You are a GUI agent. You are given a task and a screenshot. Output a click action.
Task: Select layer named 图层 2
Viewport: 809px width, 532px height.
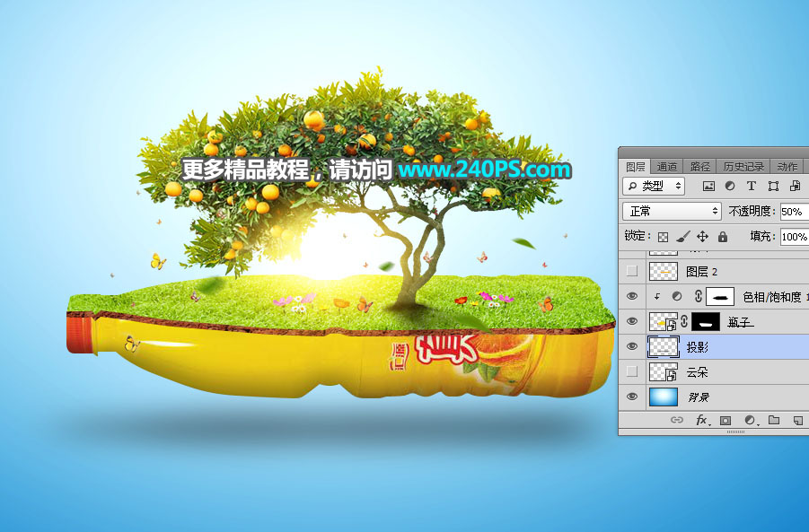(700, 272)
